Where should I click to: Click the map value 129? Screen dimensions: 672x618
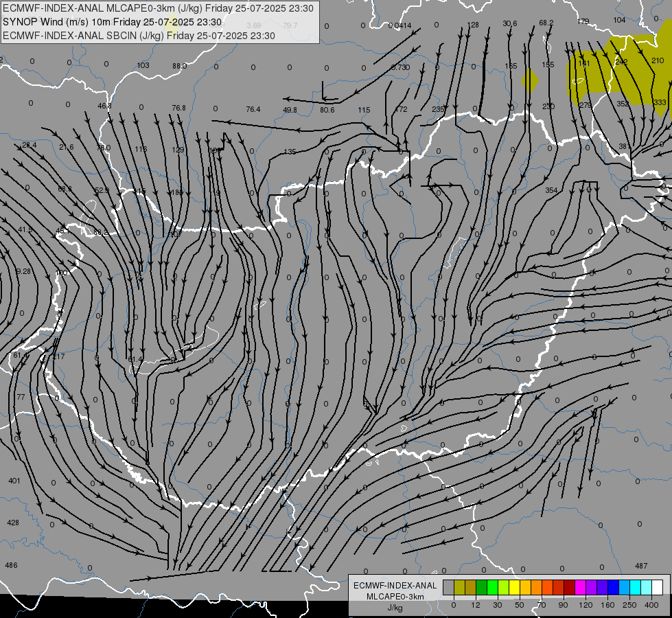178,150
